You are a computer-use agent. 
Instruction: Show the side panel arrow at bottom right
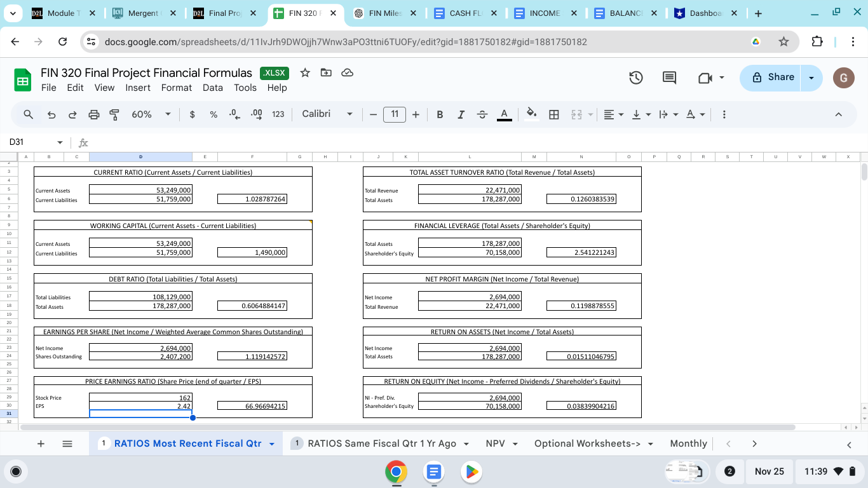tap(849, 445)
